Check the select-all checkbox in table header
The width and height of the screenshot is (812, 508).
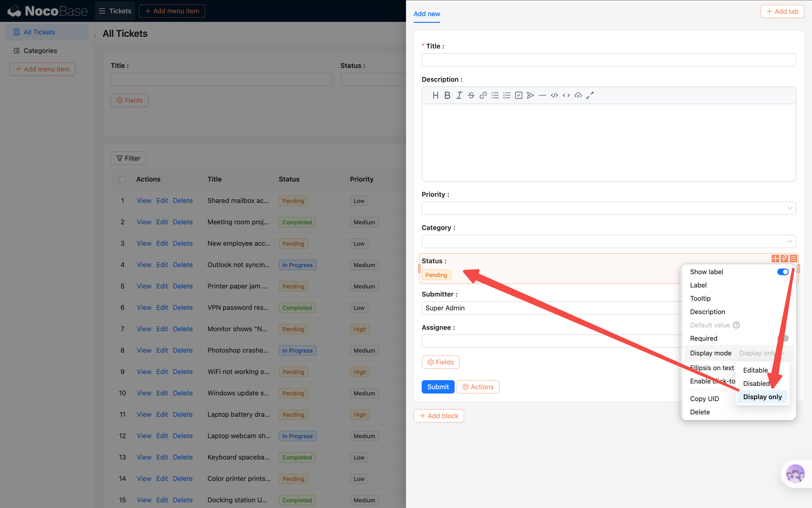123,179
